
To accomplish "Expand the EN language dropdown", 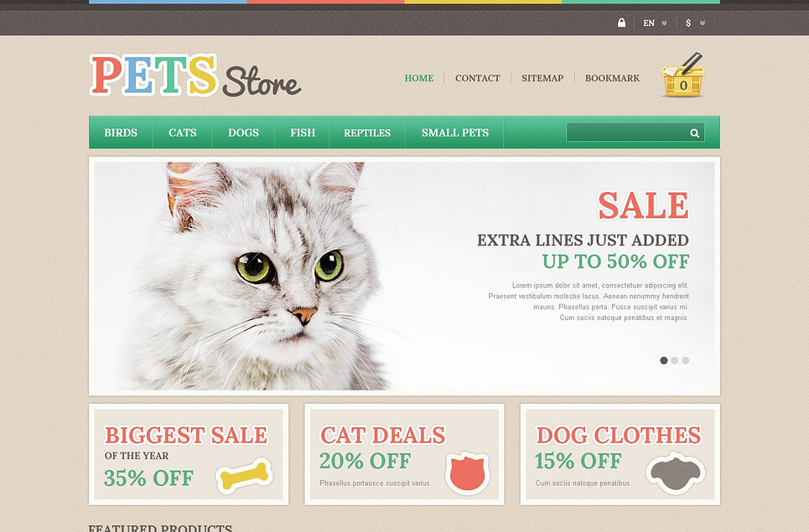I will coord(655,23).
